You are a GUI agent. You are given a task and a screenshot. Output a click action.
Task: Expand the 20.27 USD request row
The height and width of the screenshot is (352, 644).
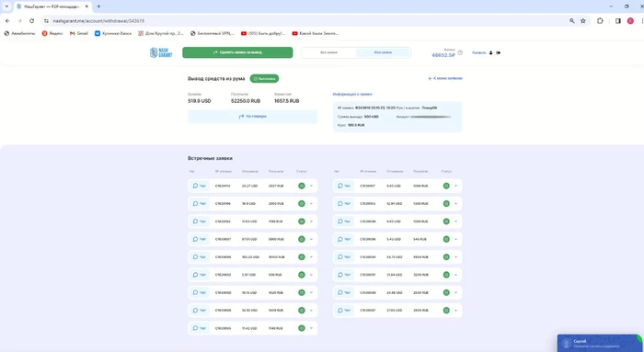coord(311,186)
